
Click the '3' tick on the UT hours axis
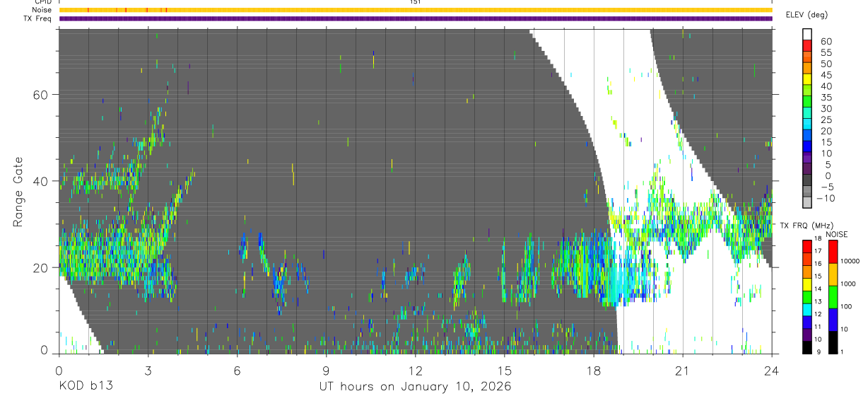pyautogui.click(x=148, y=371)
